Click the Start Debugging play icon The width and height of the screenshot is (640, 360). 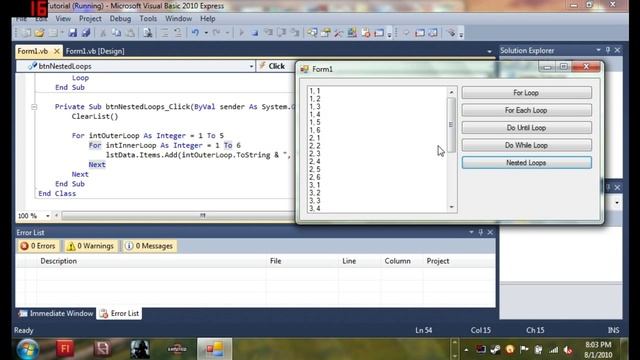pos(241,33)
